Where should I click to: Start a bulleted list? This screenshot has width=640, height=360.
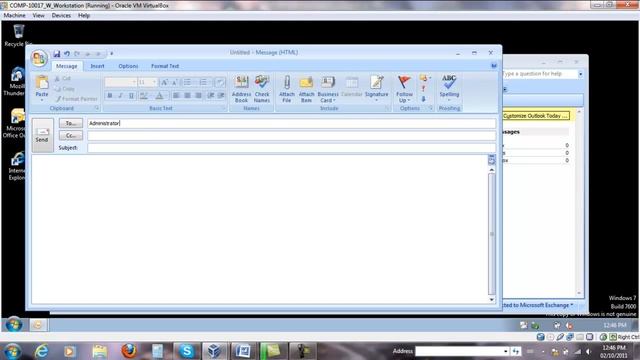[187, 82]
